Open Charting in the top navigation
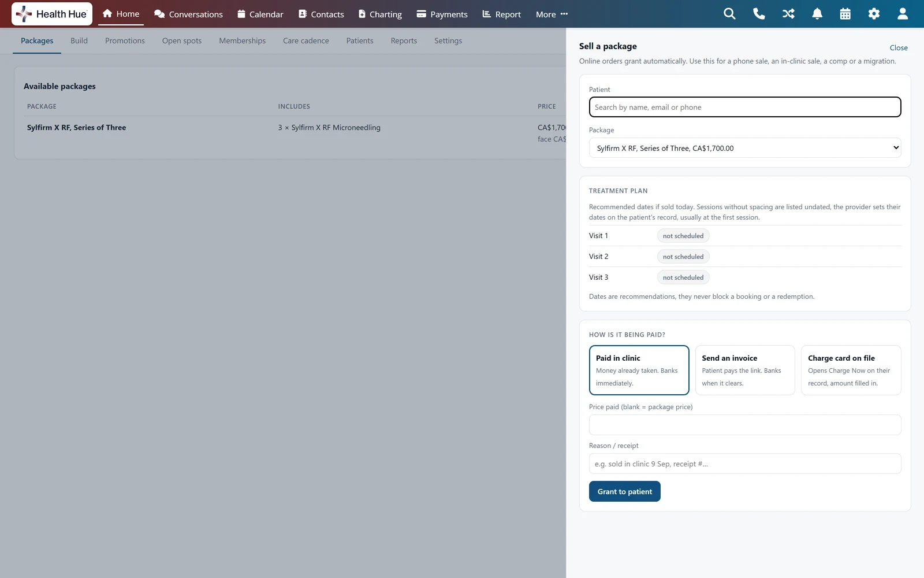Screen dimensions: 924x578 coord(380,14)
